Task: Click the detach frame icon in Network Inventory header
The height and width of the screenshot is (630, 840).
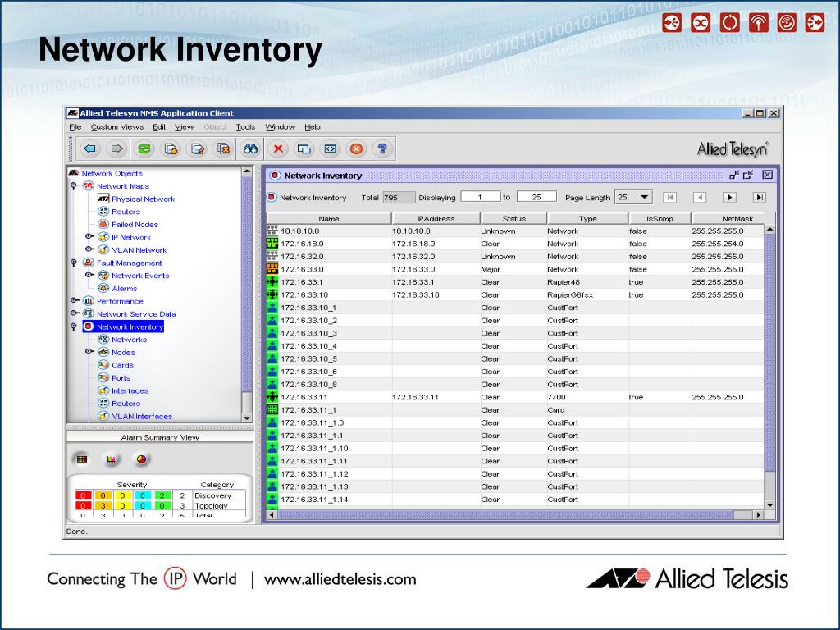Action: click(x=734, y=175)
